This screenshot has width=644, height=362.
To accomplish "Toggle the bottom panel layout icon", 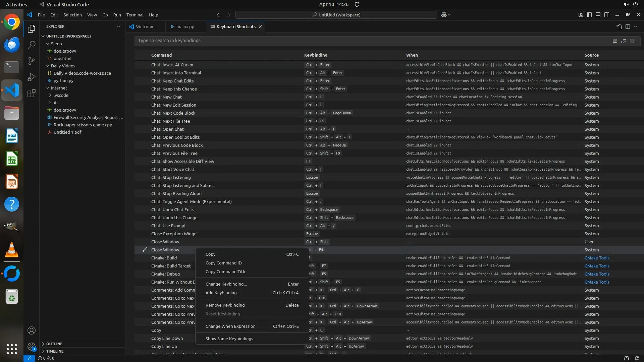I will 598,15.
